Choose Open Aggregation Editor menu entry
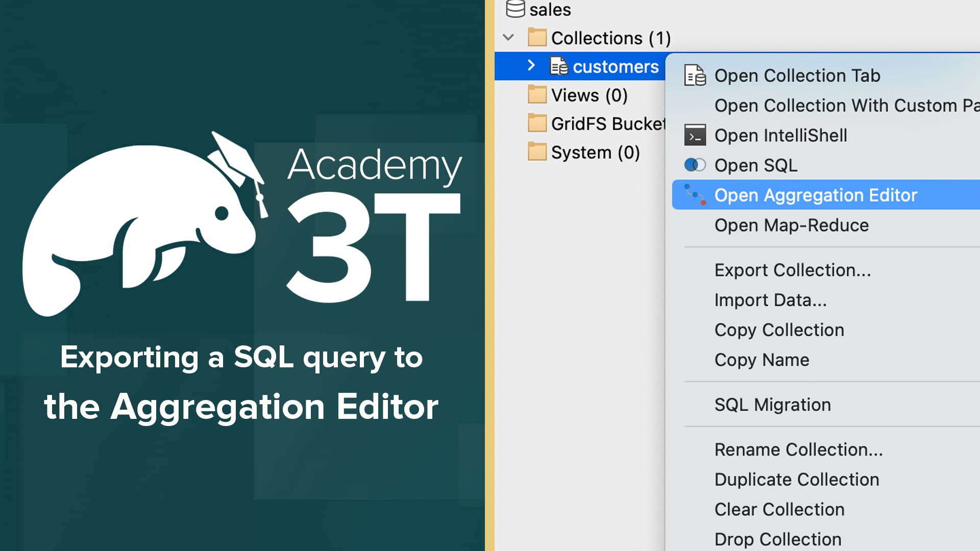The image size is (980, 551). click(826, 195)
